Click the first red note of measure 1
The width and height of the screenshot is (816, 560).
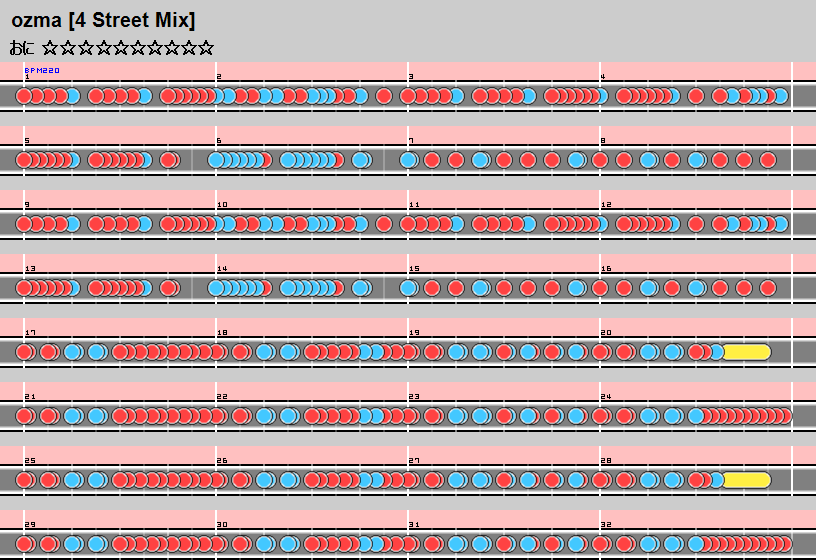click(24, 96)
